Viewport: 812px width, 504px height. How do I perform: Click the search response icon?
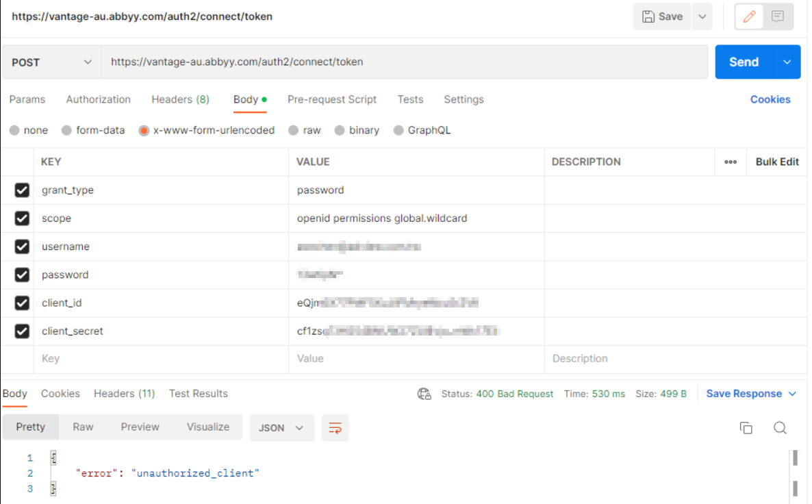780,428
